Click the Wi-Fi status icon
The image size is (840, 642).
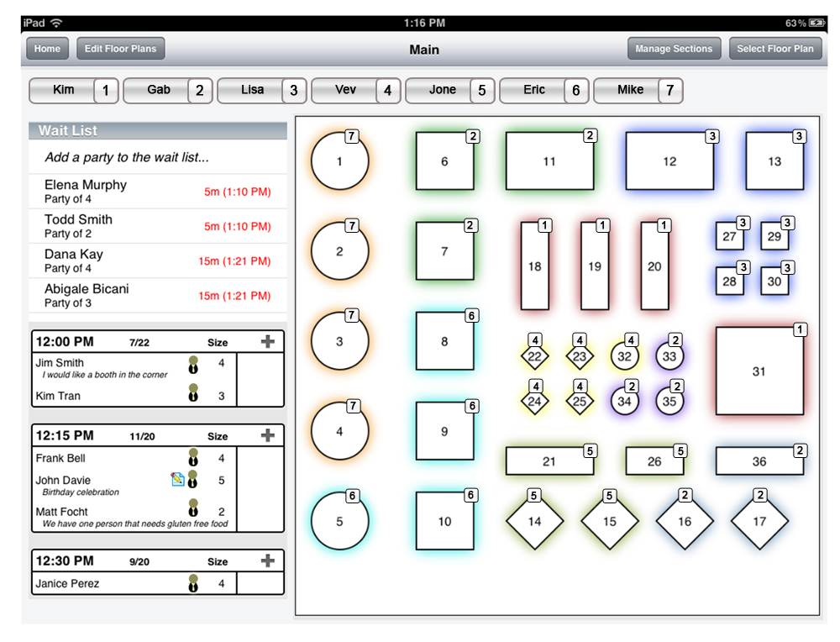coord(56,23)
